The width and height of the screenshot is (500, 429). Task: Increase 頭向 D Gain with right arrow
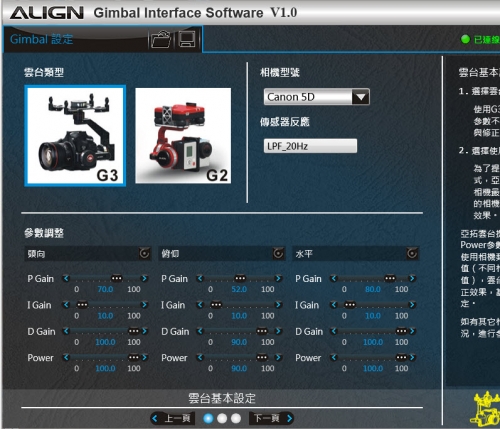144,331
